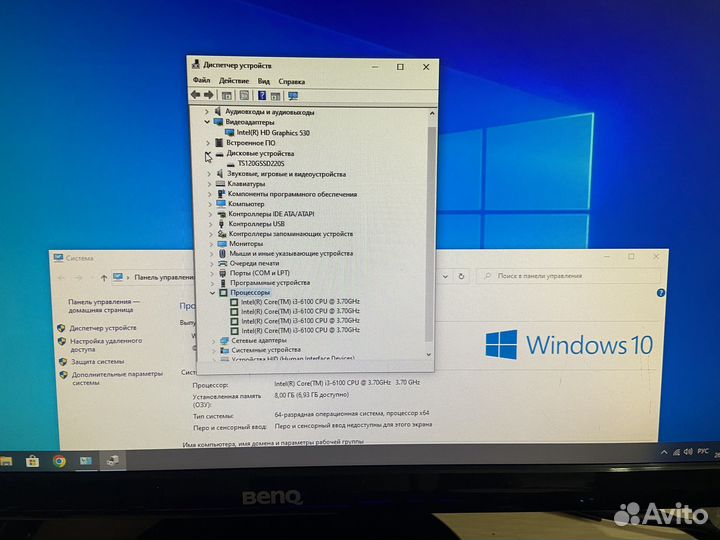Screen dimensions: 720x540
Task: Open Панель управления — домашняя страница link
Action: click(x=104, y=306)
